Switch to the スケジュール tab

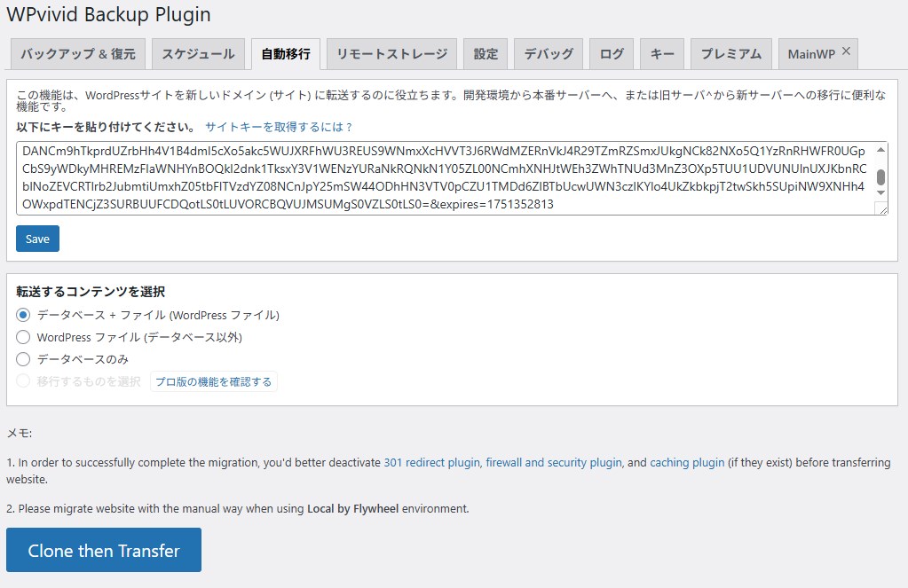coord(198,54)
